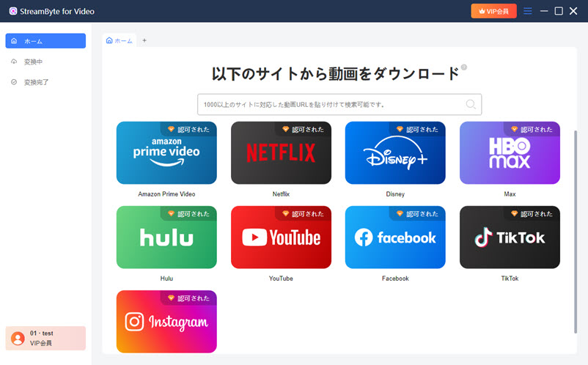Switch to 変換中 in sidebar
Screen dimensions: 588x365
pyautogui.click(x=33, y=62)
